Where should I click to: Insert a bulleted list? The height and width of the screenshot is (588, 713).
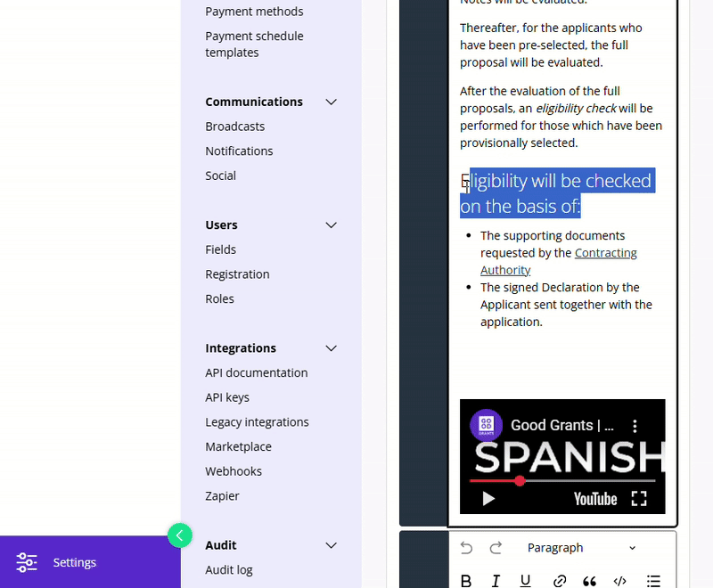[x=652, y=581]
